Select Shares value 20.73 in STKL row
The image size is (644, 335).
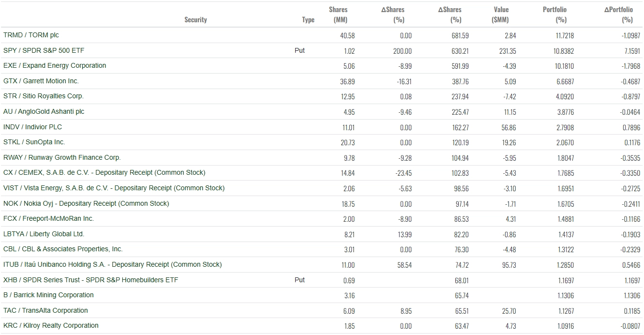[x=347, y=143]
